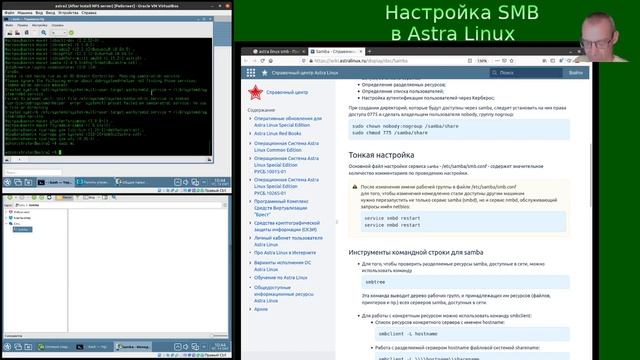Open 'Общедоступные информационные ресурсы Astra Linux' link

tap(284, 294)
